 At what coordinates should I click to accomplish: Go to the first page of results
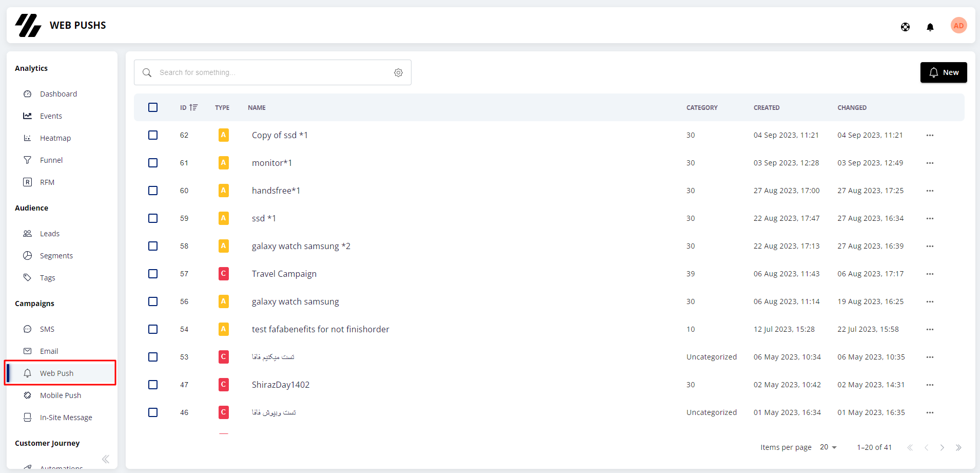(910, 447)
